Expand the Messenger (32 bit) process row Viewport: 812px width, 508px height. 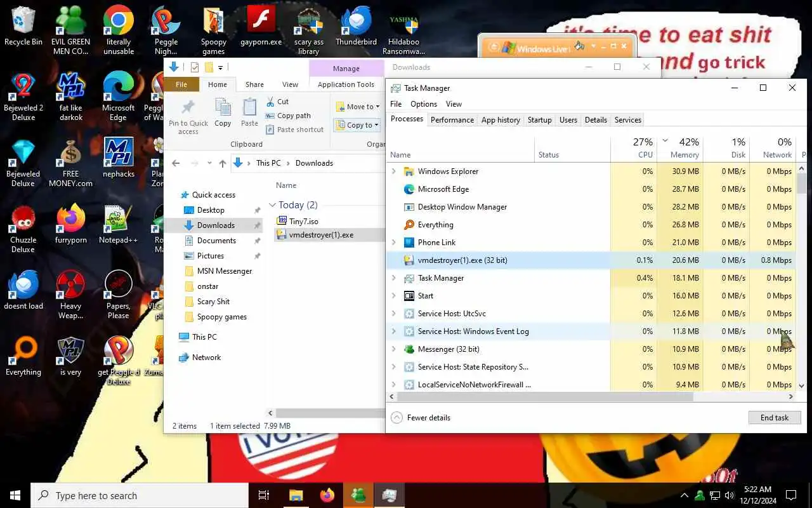(394, 349)
